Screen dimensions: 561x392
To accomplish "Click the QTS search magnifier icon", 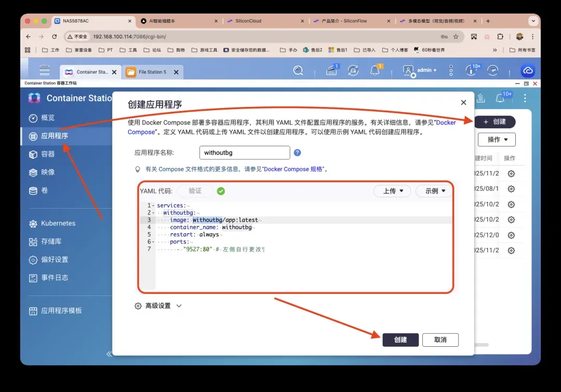I will pyautogui.click(x=298, y=71).
